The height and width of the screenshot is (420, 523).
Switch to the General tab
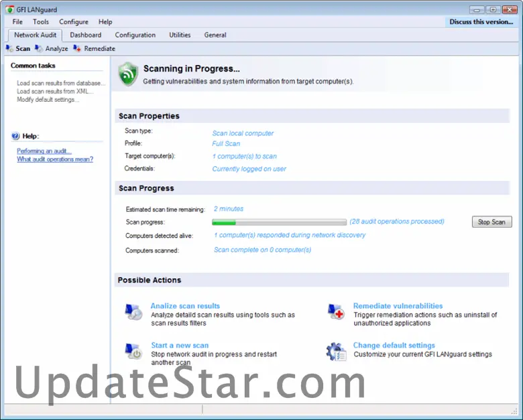(215, 35)
